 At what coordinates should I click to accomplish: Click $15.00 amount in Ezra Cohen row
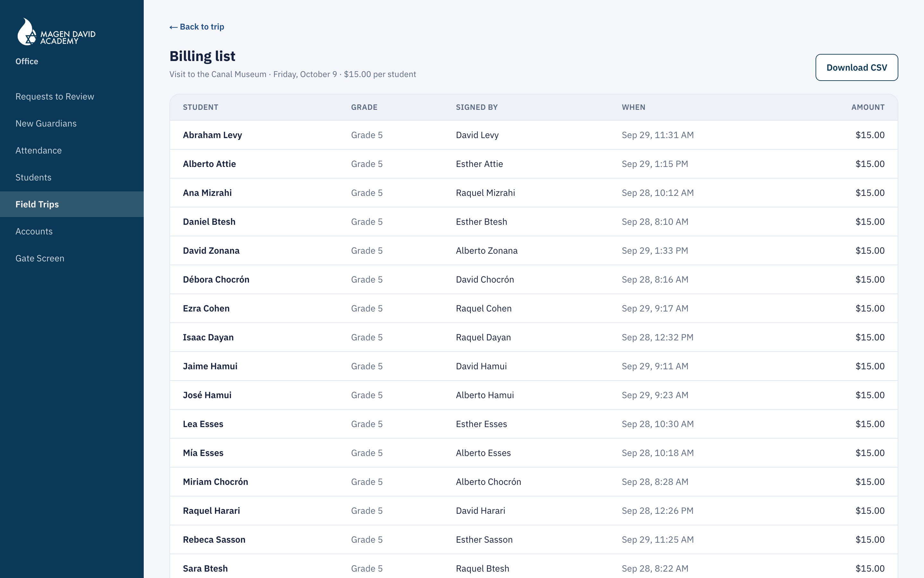point(870,309)
